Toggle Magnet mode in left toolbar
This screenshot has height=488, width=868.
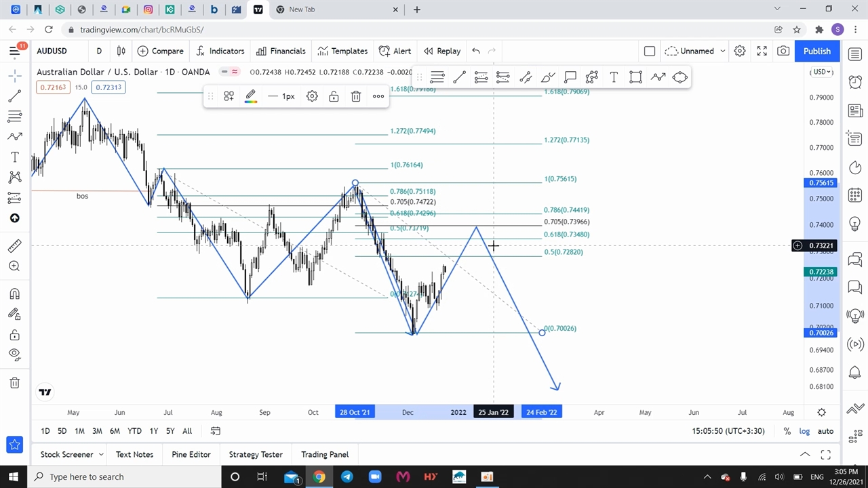point(14,294)
